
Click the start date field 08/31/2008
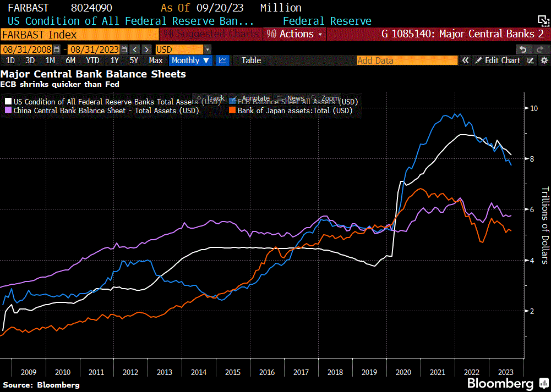(x=27, y=49)
